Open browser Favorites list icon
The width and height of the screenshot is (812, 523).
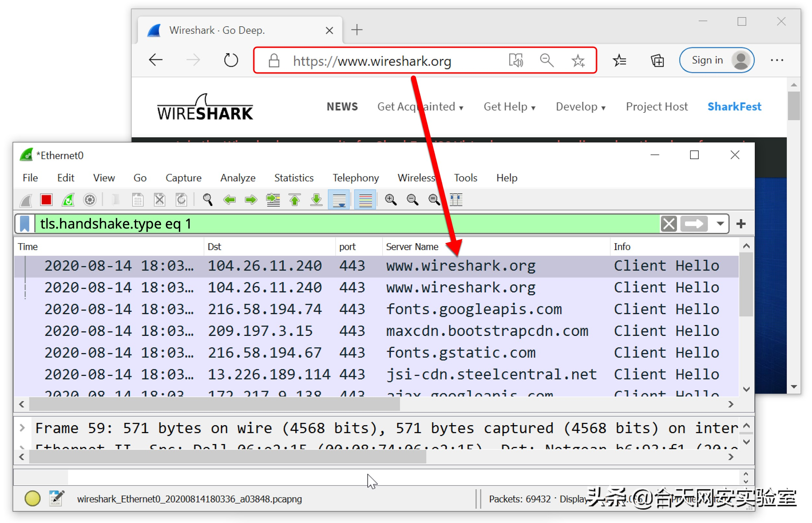coord(619,60)
